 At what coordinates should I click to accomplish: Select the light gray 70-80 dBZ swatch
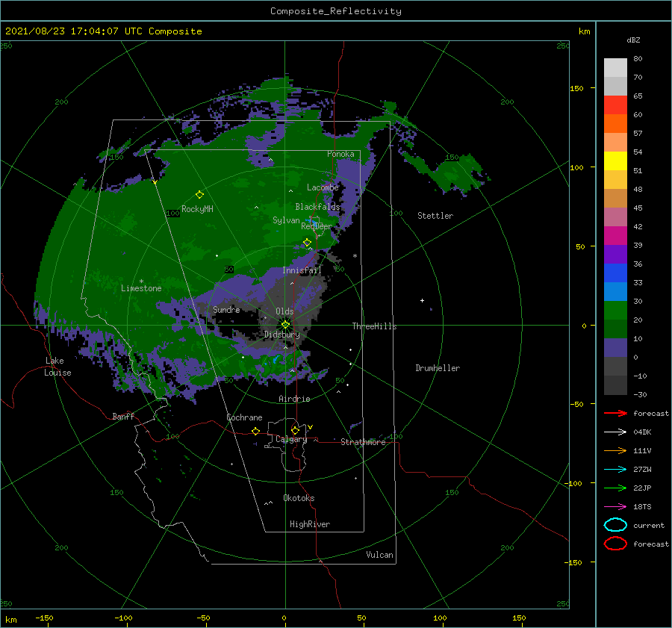[x=615, y=68]
